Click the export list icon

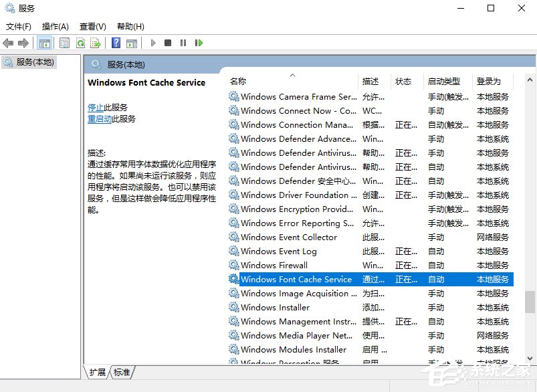(96, 42)
